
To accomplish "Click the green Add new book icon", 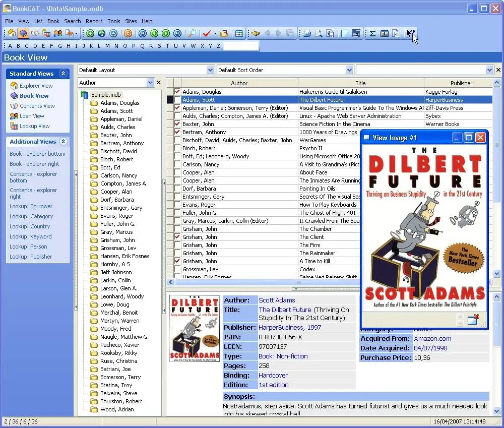I will pos(90,33).
